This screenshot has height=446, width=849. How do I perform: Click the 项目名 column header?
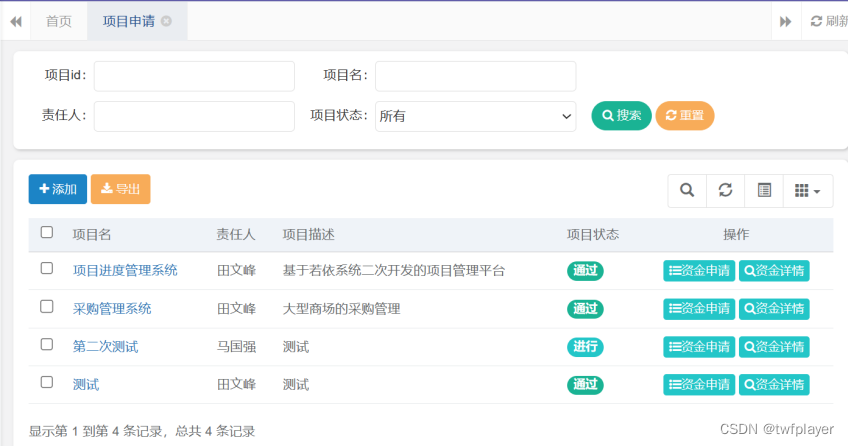pyautogui.click(x=92, y=234)
